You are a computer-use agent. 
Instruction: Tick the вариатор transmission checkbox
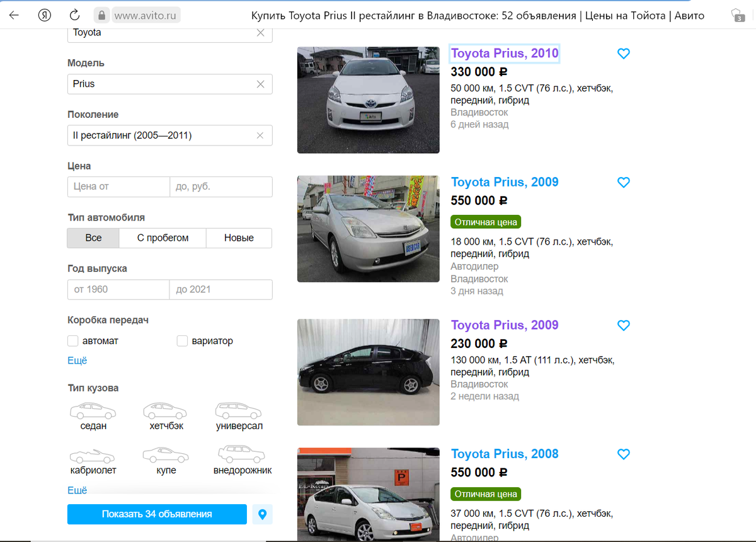click(x=182, y=341)
